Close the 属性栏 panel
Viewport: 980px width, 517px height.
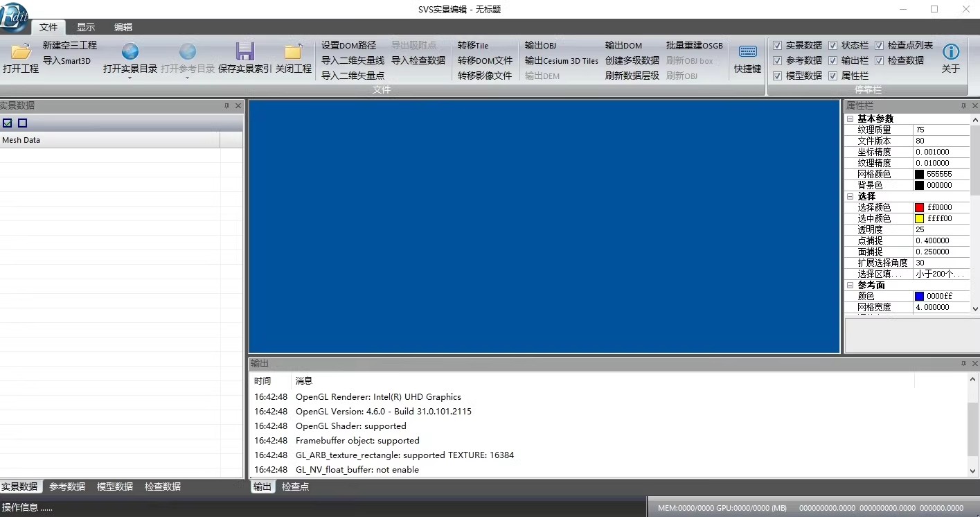(x=975, y=106)
